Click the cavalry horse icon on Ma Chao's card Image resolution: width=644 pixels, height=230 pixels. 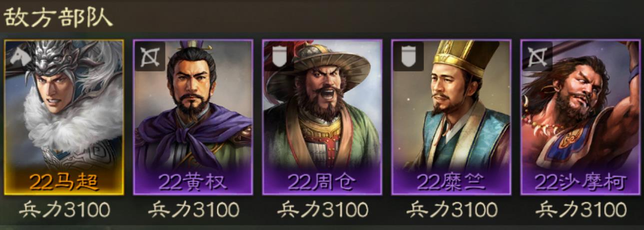tap(19, 55)
